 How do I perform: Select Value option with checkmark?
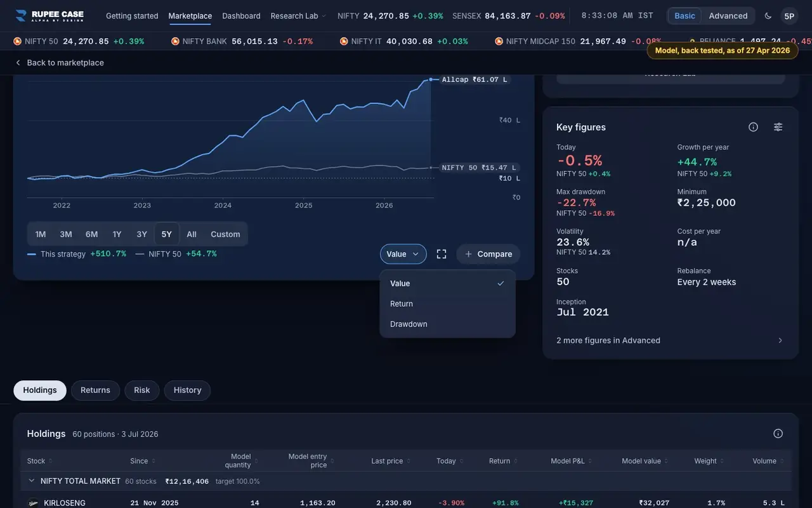447,283
